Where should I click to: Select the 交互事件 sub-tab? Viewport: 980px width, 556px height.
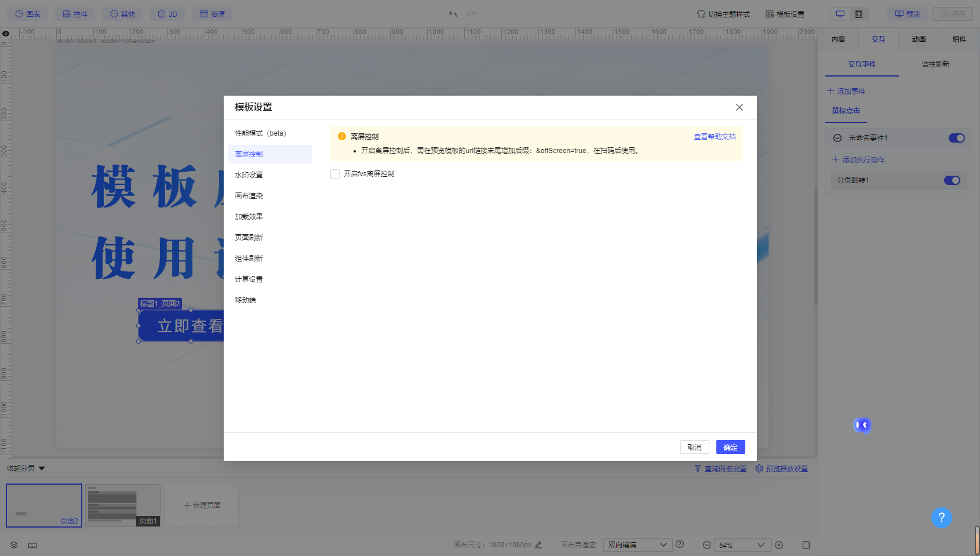(x=862, y=64)
